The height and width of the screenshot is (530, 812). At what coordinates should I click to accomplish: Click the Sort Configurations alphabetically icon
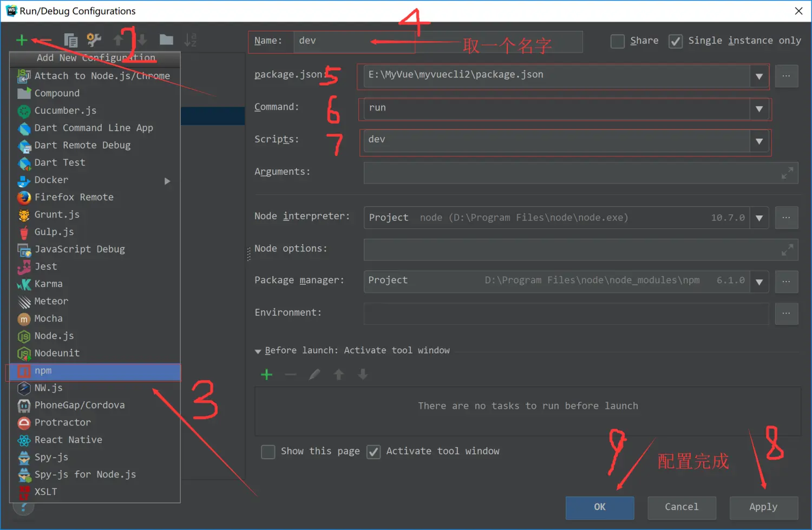click(x=190, y=40)
